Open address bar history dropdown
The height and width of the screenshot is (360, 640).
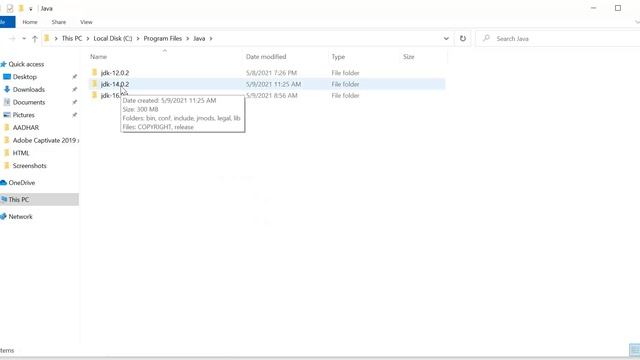pyautogui.click(x=446, y=38)
